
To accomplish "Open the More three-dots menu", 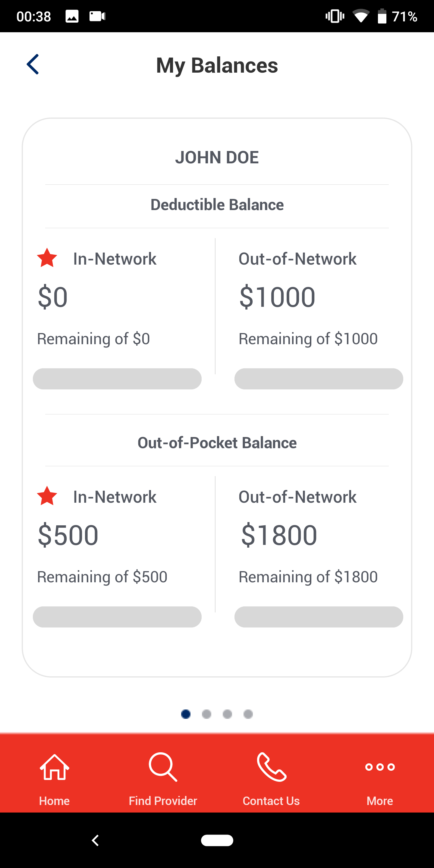I will pyautogui.click(x=380, y=767).
